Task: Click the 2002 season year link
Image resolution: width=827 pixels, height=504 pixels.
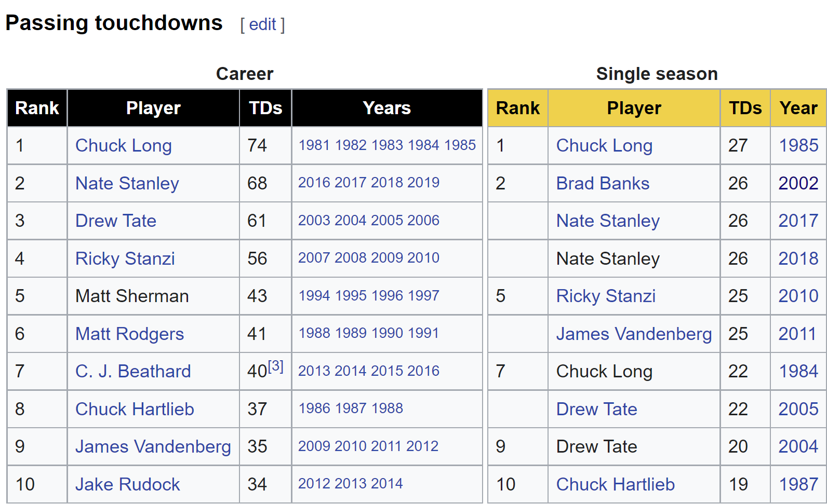Action: pyautogui.click(x=798, y=183)
